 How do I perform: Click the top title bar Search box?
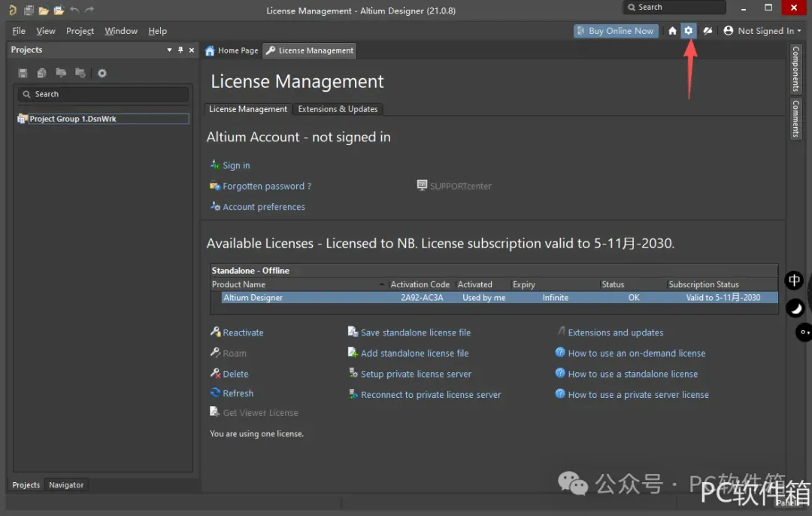pos(674,8)
